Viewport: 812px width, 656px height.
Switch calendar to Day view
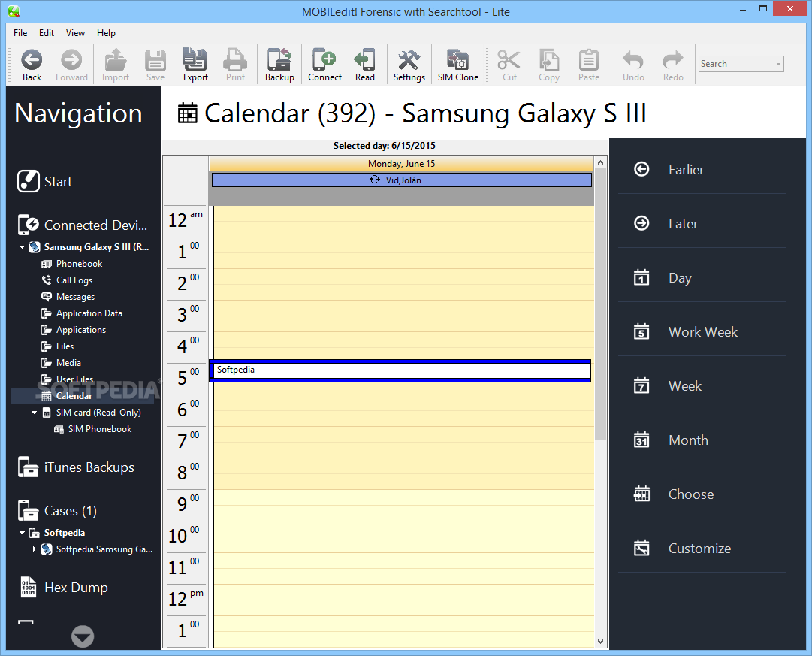point(702,278)
